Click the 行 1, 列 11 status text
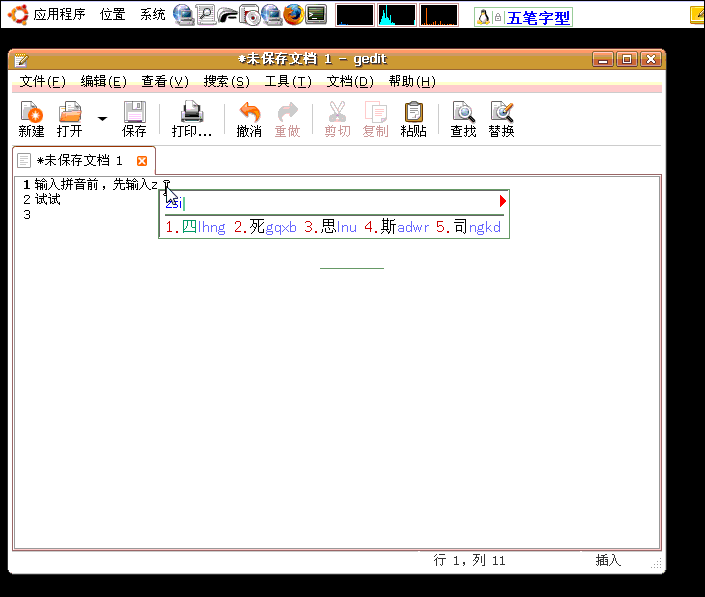The height and width of the screenshot is (597, 705). 469,560
